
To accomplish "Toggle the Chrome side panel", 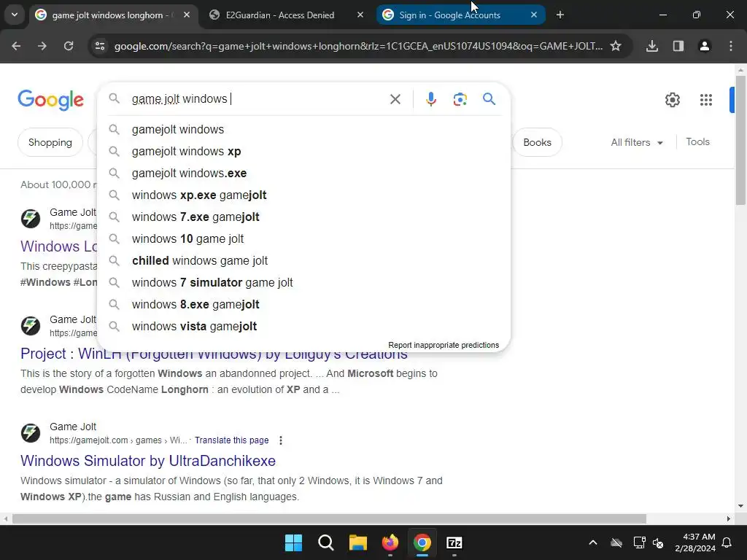I will [x=678, y=46].
